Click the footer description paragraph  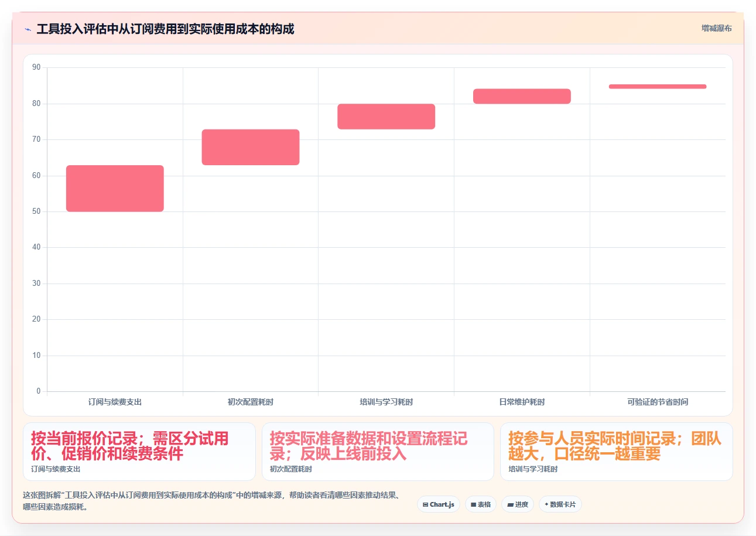[x=212, y=501]
